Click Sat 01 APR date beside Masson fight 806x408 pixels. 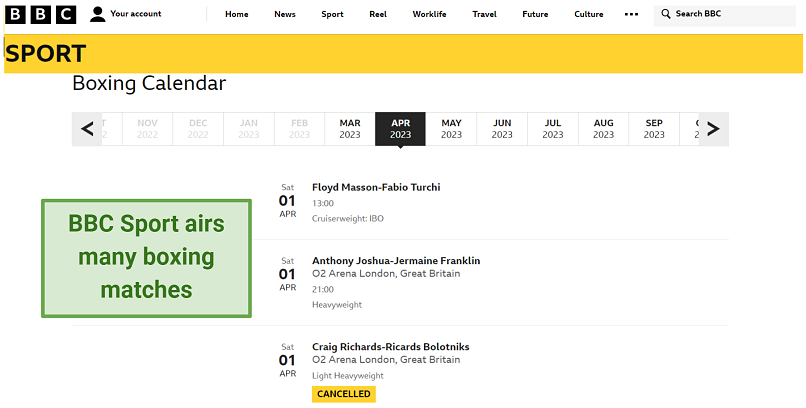(x=288, y=201)
